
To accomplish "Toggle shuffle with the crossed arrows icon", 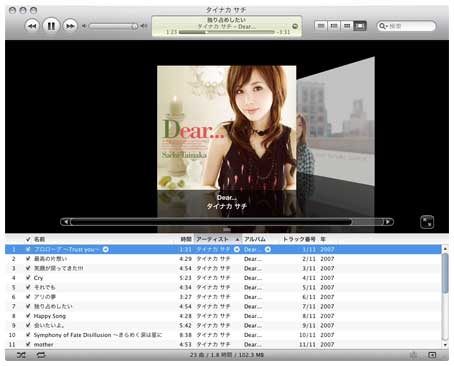I will point(21,355).
